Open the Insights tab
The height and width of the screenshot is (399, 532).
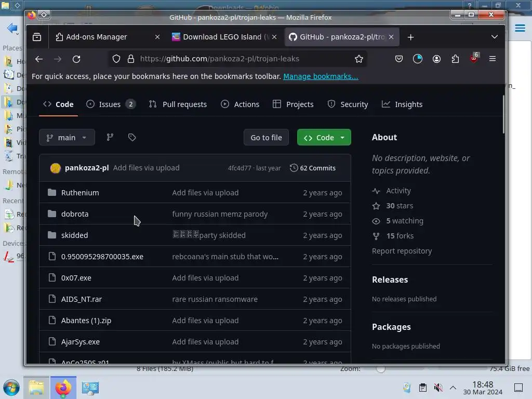coord(402,104)
